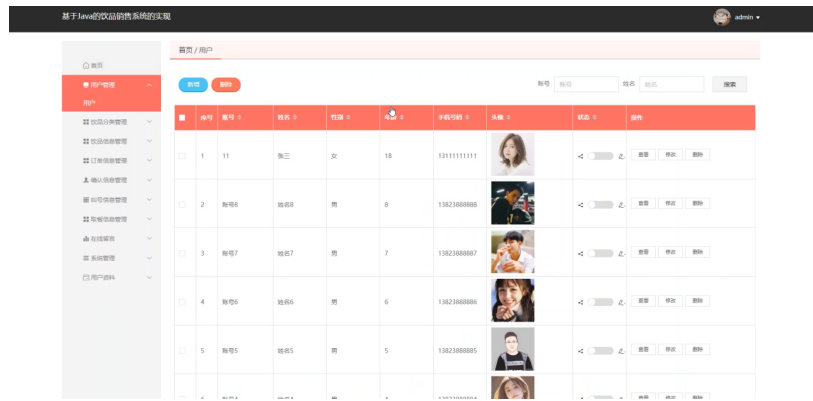This screenshot has width=813, height=401.
Task: Click the grid icon of 饮品分类管理
Action: click(86, 122)
